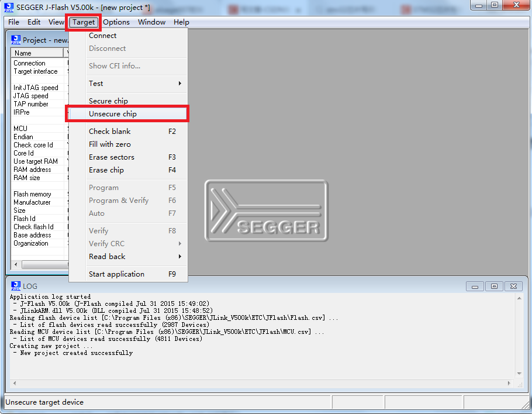Choose Erase chip F4

(x=128, y=170)
